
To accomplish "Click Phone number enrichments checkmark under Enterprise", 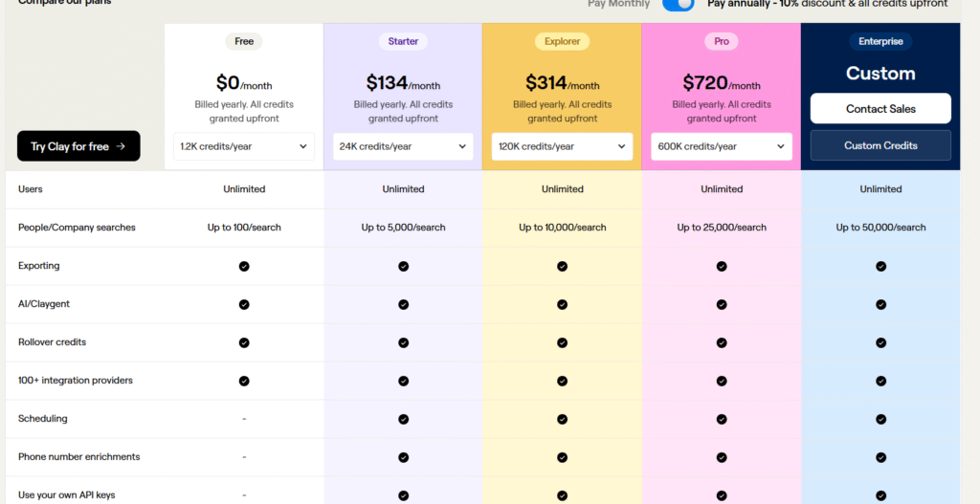I will pos(880,457).
